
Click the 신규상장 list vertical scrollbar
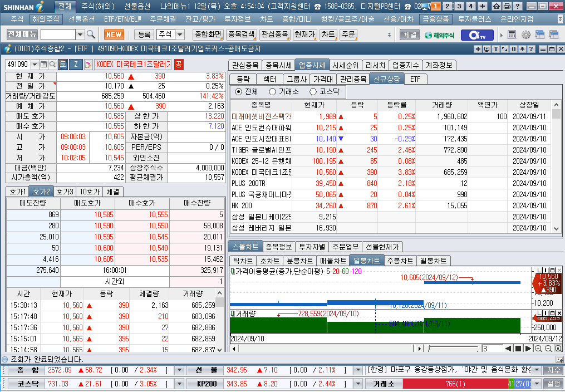[556, 167]
